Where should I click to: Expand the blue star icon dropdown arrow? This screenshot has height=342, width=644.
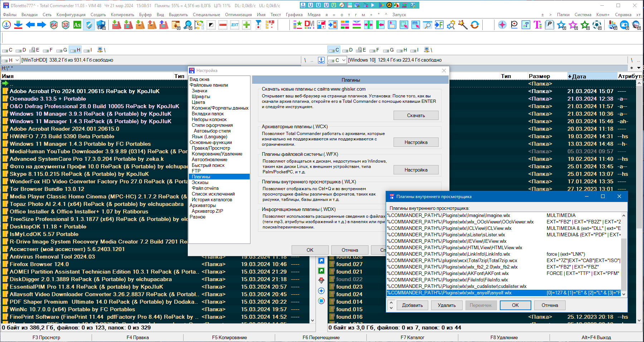(564, 28)
